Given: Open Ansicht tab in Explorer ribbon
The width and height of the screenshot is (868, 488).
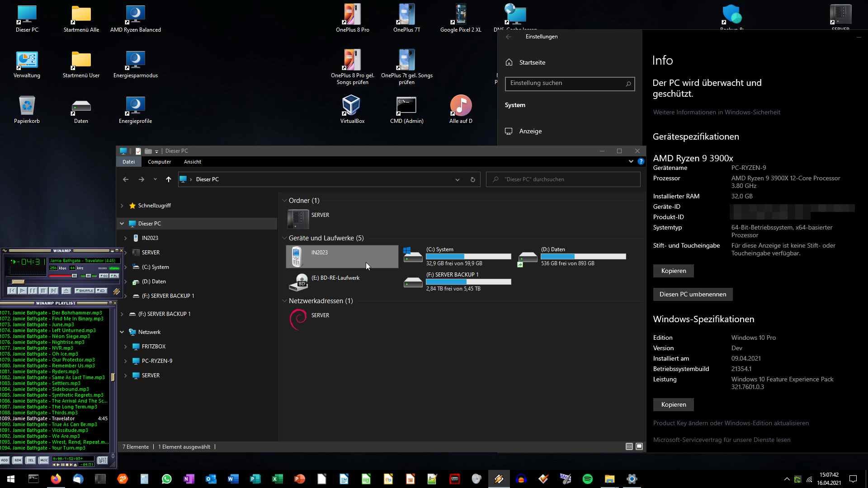Looking at the screenshot, I should [193, 162].
